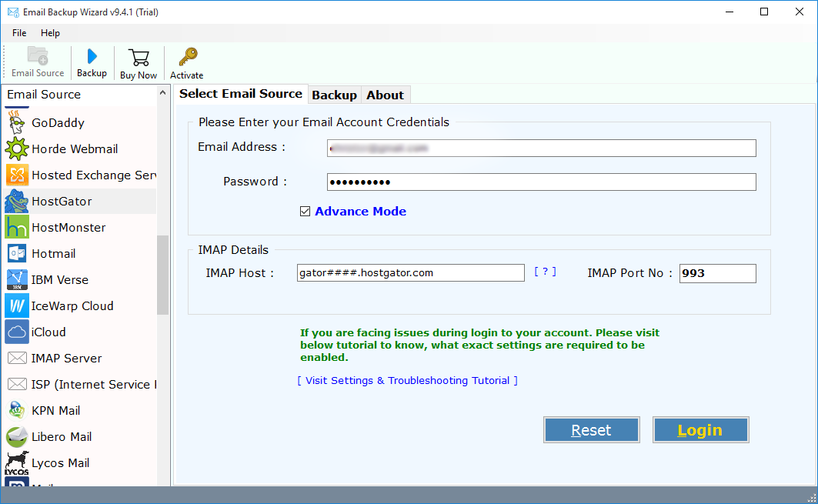Close the Email Backup Wizard window

tap(800, 12)
